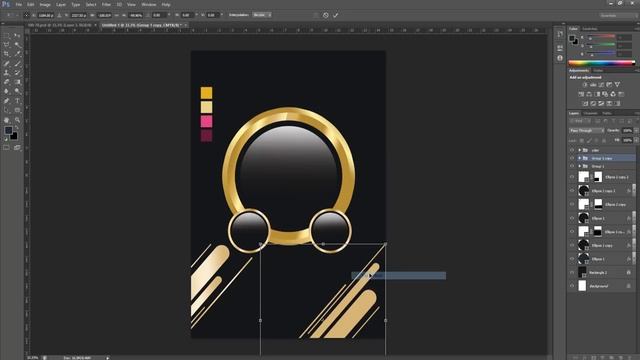Screen dimensions: 640x360
Task: Set the transform reference point locator
Action: [x=27, y=15]
